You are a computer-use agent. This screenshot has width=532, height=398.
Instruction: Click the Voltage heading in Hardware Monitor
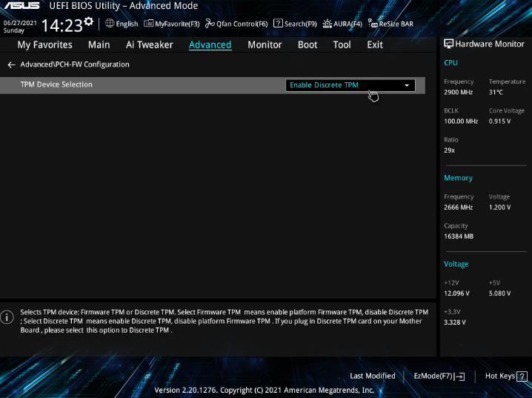click(x=456, y=264)
